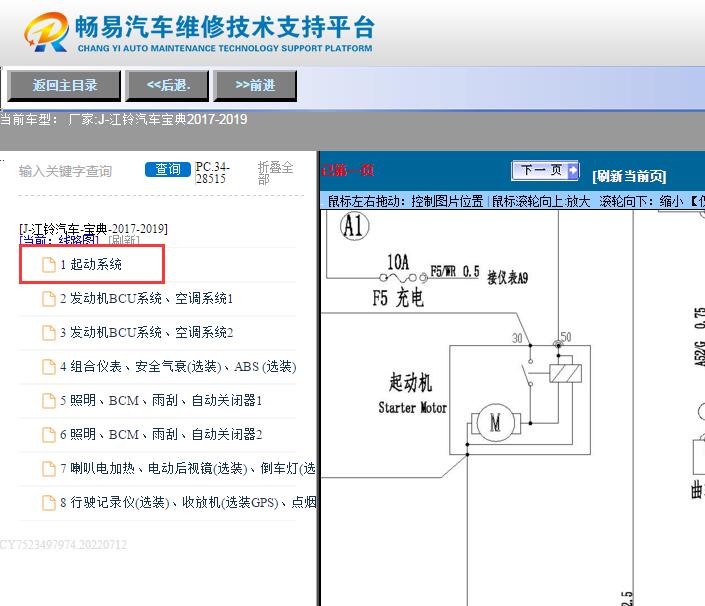
Task: Click the 返回主目录 button
Action: (x=64, y=85)
